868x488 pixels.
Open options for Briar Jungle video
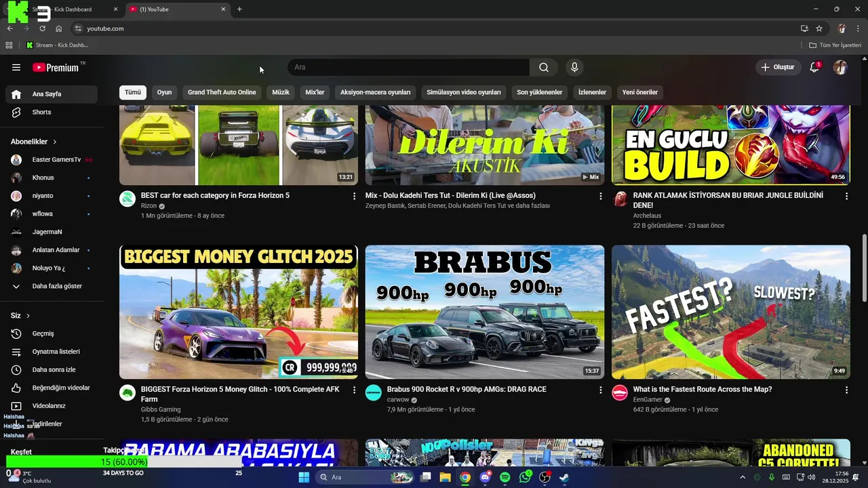[x=846, y=196]
